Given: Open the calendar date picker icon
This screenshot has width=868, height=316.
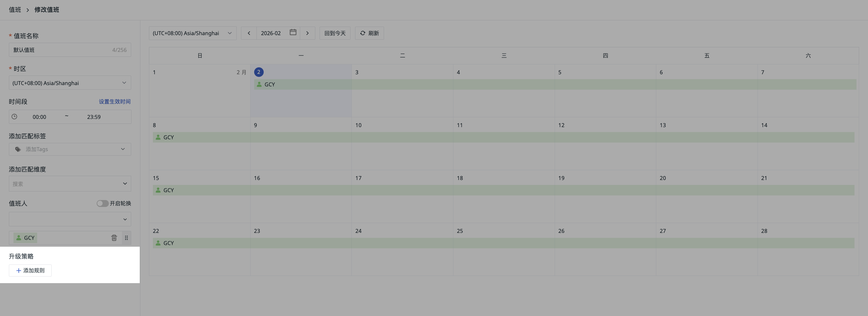Looking at the screenshot, I should click(x=293, y=33).
